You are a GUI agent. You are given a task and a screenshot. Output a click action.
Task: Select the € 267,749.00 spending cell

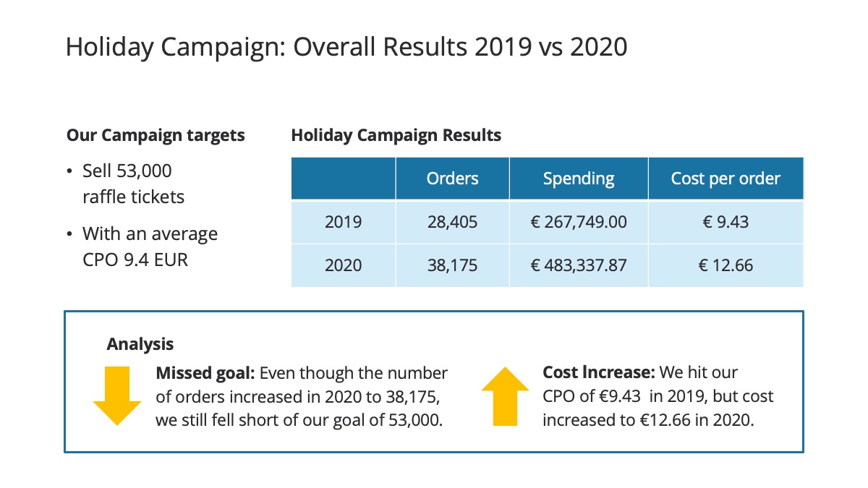coord(579,222)
